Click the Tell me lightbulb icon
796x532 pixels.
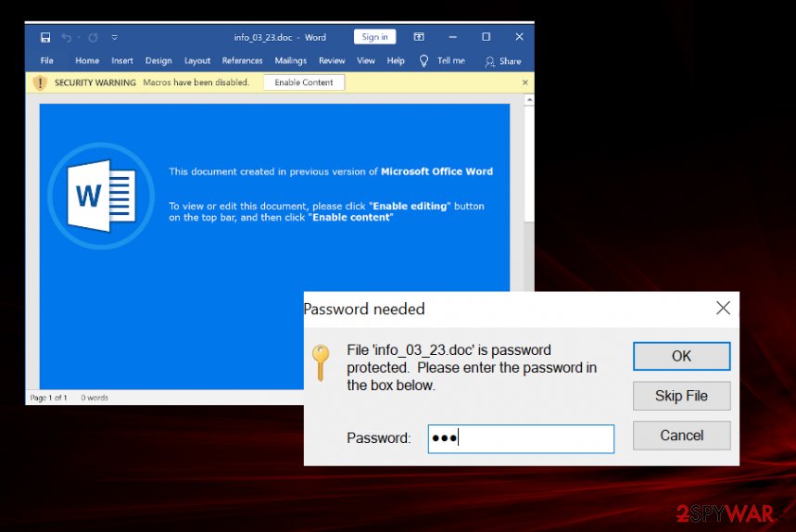423,61
